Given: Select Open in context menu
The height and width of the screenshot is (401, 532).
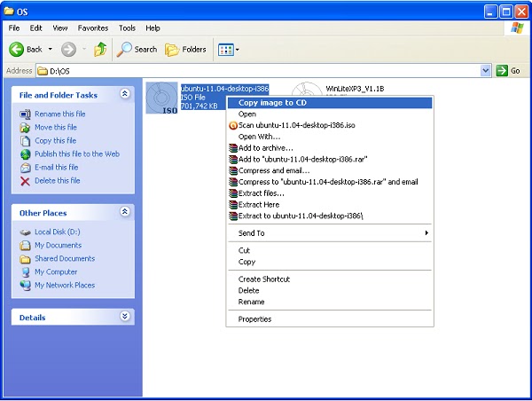Looking at the screenshot, I should pyautogui.click(x=330, y=114).
